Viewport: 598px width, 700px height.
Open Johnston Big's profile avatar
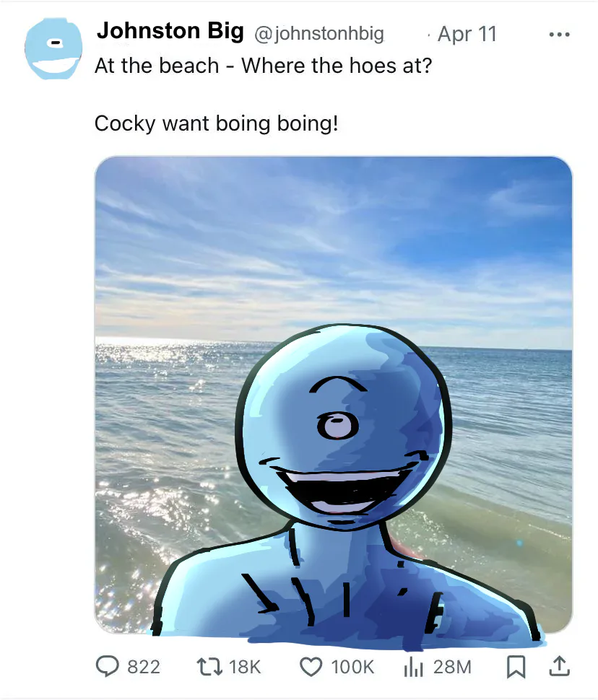click(53, 48)
